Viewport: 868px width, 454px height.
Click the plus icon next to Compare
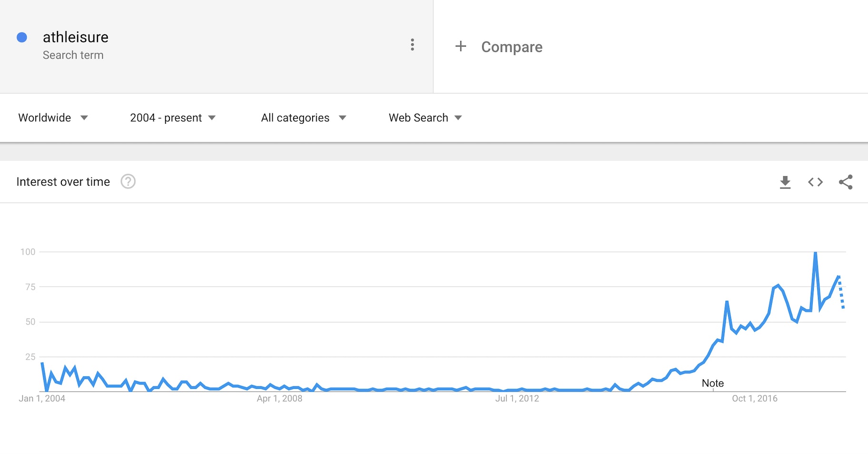461,46
